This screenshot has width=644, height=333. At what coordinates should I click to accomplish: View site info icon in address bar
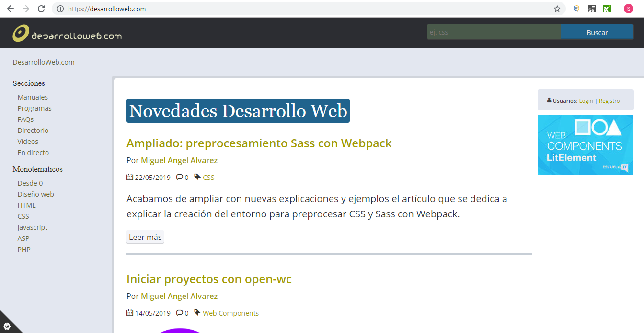[x=60, y=9]
